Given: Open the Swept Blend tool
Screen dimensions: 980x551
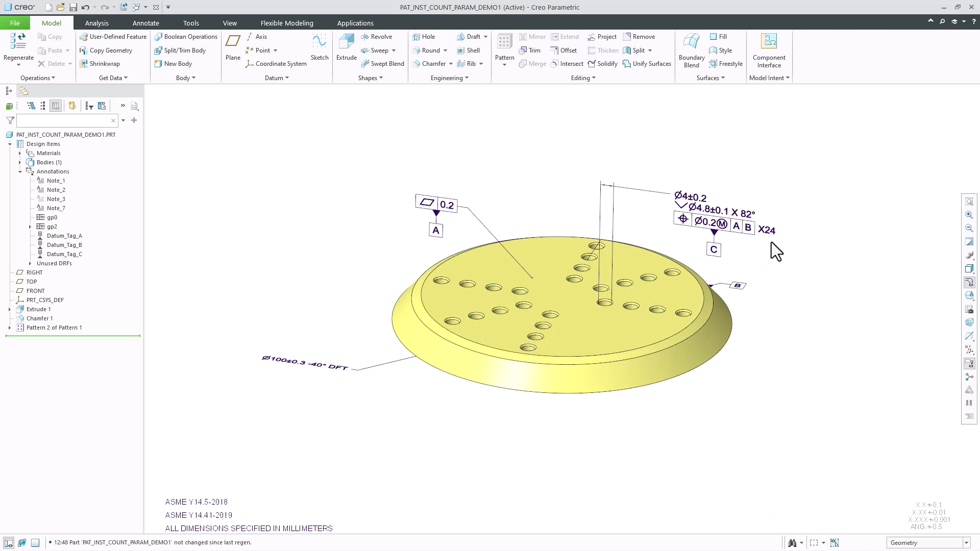Looking at the screenshot, I should [x=383, y=63].
